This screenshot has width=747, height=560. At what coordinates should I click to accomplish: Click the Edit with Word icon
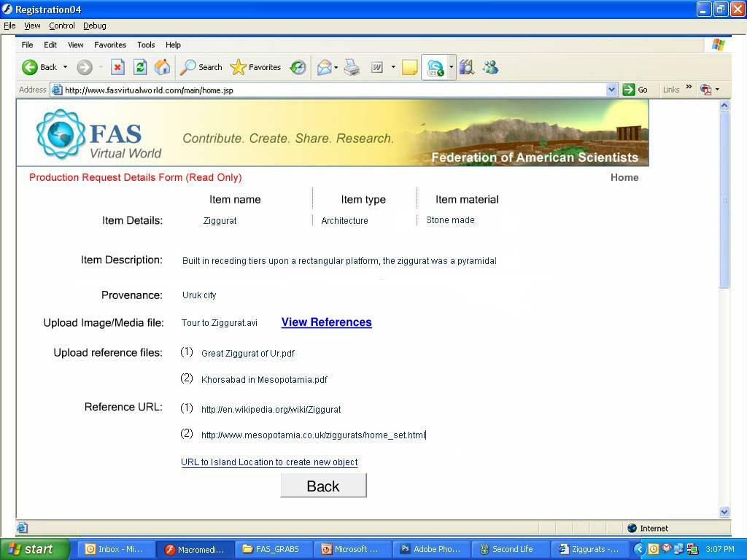(377, 68)
